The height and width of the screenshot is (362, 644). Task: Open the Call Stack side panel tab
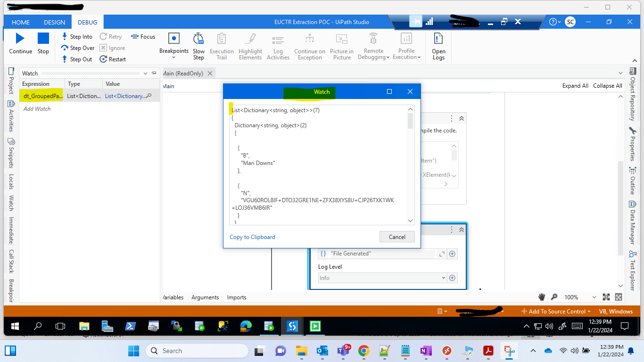tap(11, 261)
